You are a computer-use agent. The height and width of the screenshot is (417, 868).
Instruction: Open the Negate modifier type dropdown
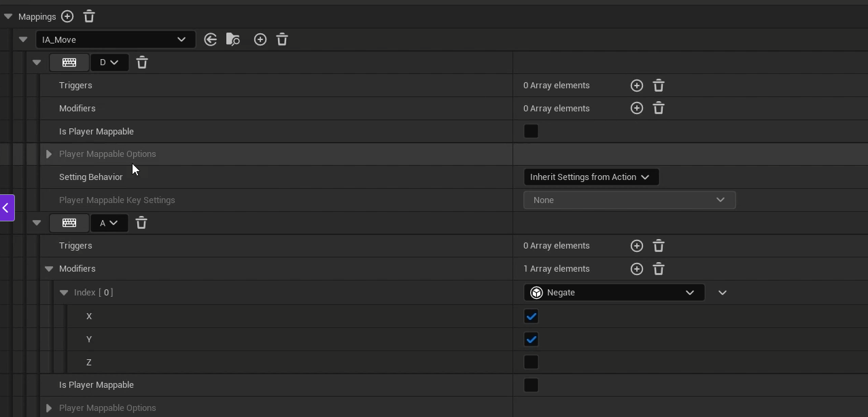click(614, 293)
